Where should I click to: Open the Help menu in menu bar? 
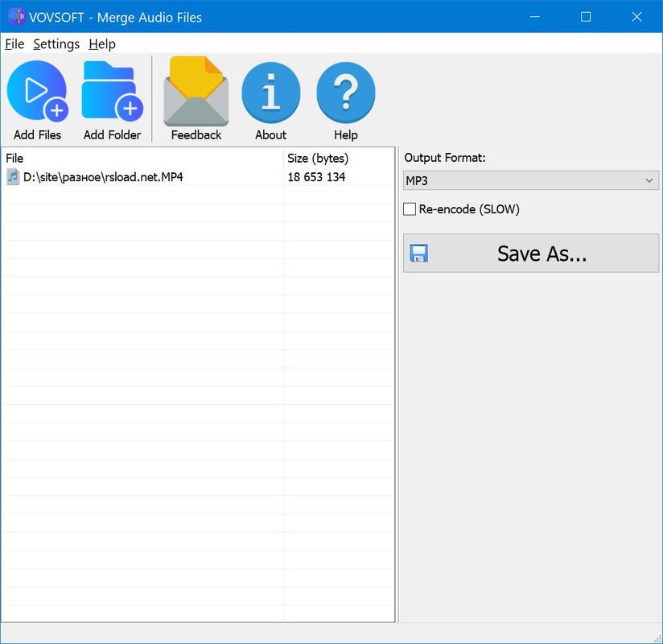click(102, 44)
